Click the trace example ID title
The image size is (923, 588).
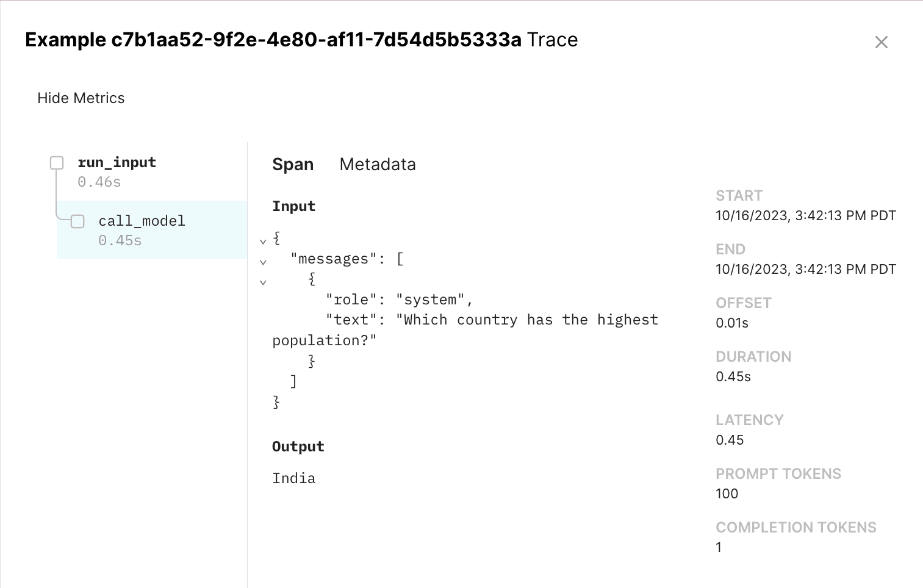(301, 40)
